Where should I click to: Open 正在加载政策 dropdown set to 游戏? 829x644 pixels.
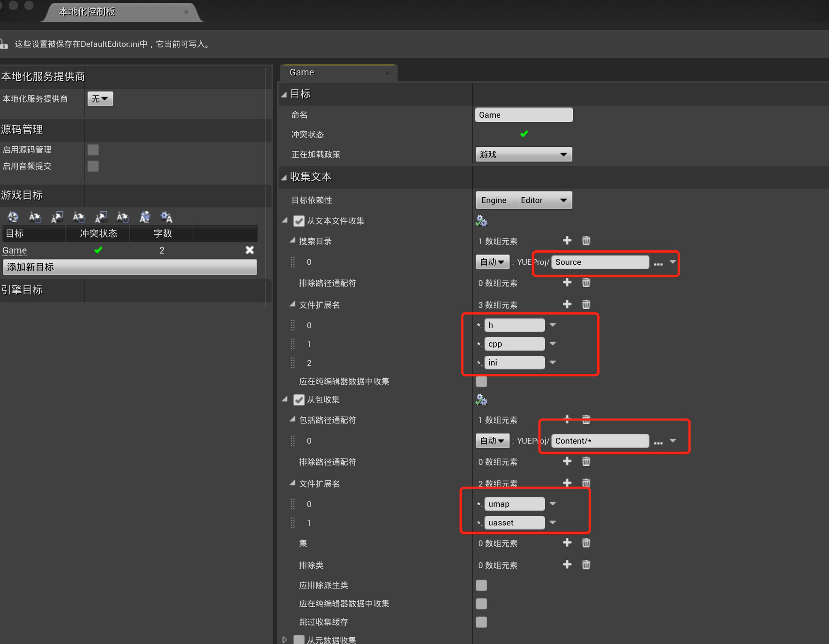tap(524, 155)
